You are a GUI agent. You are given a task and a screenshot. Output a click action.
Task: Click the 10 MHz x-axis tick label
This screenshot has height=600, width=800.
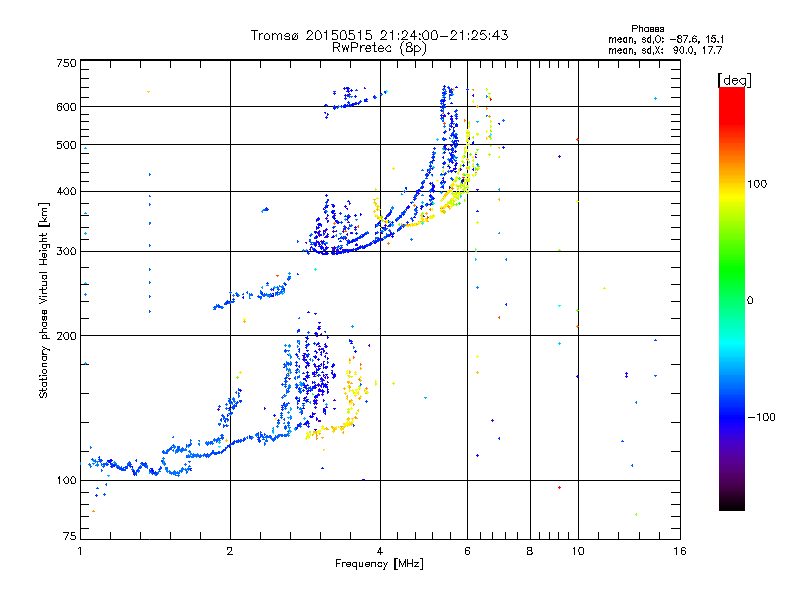(x=578, y=551)
